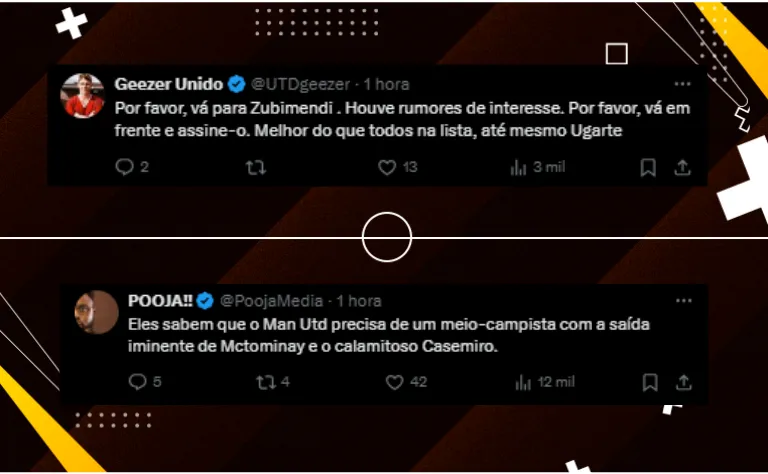Screen dimensions: 768x474
Task: Open more options on Geezer Unido's tweet
Action: (682, 84)
